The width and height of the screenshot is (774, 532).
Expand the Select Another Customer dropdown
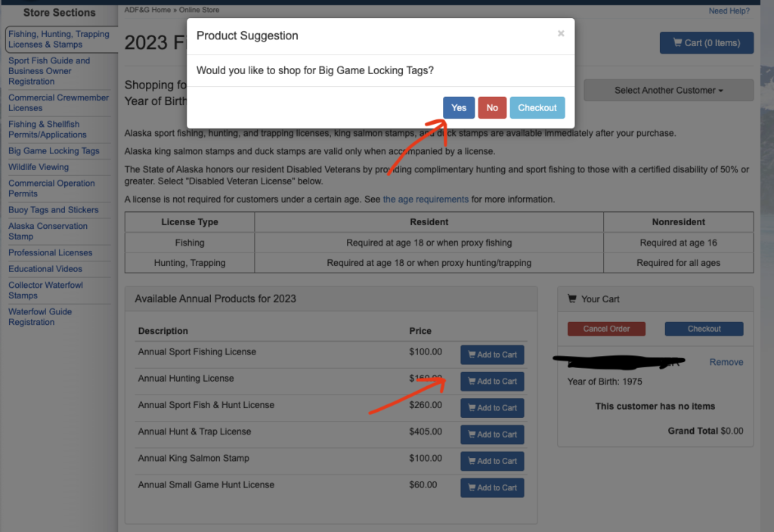tap(668, 90)
